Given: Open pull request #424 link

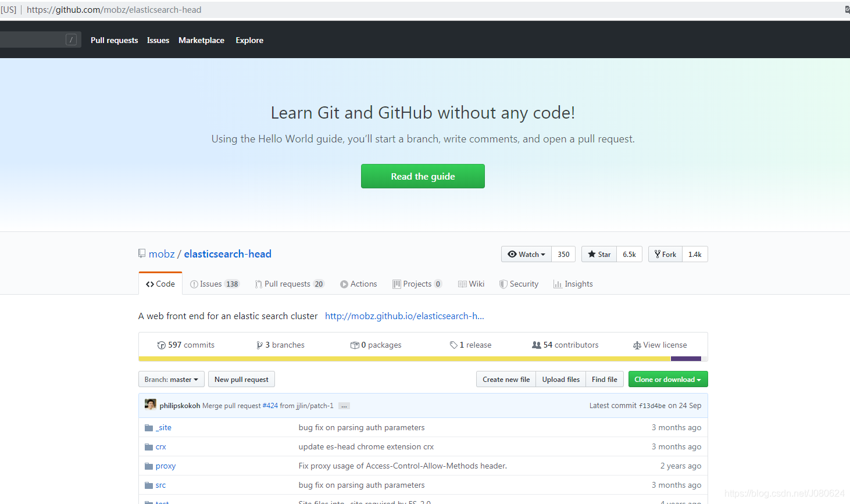Looking at the screenshot, I should pyautogui.click(x=270, y=406).
